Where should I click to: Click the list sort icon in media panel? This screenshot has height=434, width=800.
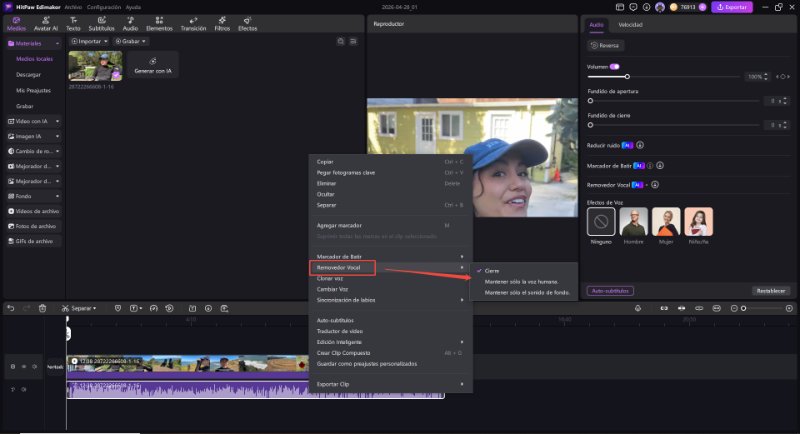[x=353, y=41]
